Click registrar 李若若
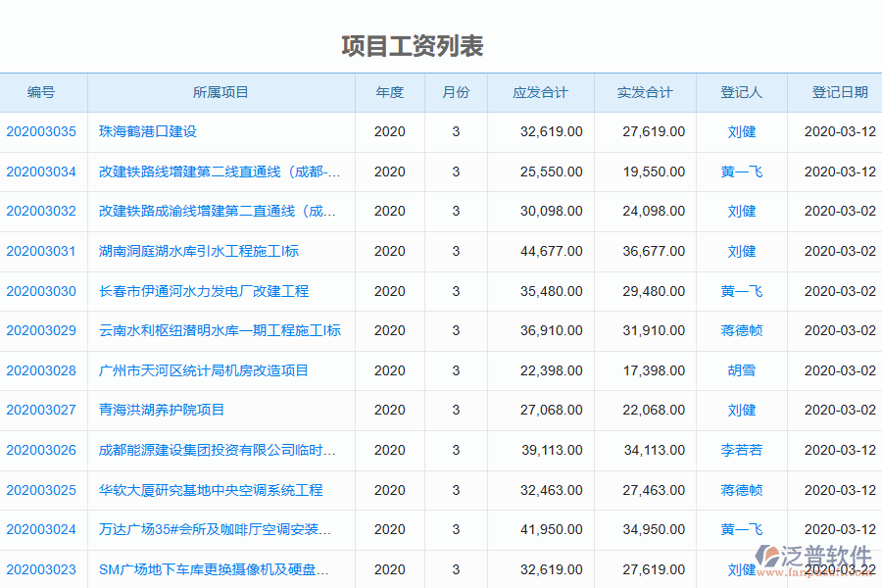The height and width of the screenshot is (588, 882). (x=742, y=450)
